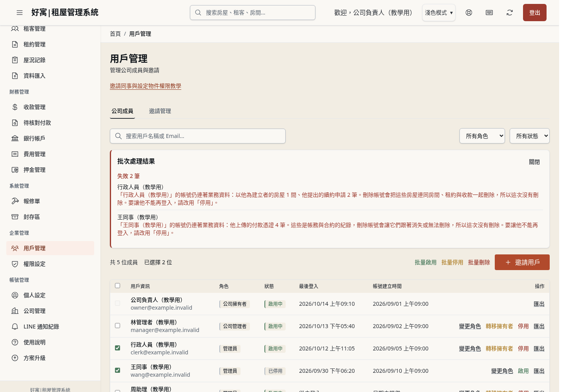Open 費用管理 receipt icon
This screenshot has width=565, height=392.
15,154
